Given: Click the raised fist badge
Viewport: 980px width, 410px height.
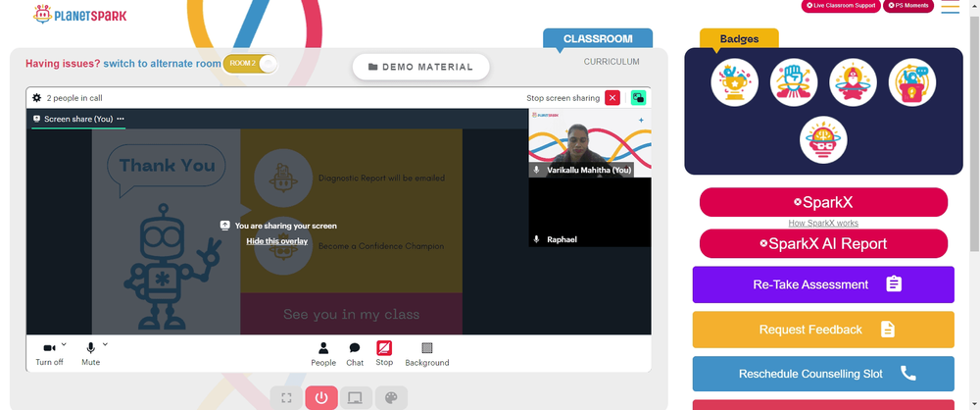Looking at the screenshot, I should (x=794, y=82).
